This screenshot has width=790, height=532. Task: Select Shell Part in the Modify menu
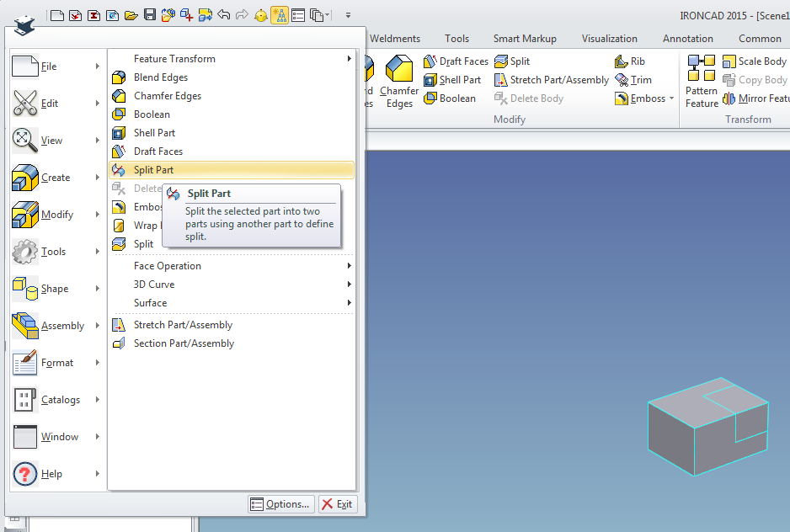coord(232,133)
